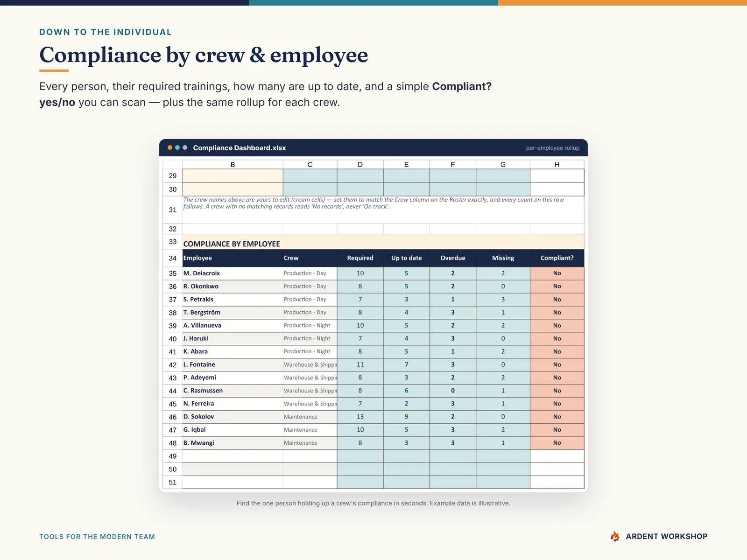
Task: Click the per-employee rollup label
Action: point(553,148)
